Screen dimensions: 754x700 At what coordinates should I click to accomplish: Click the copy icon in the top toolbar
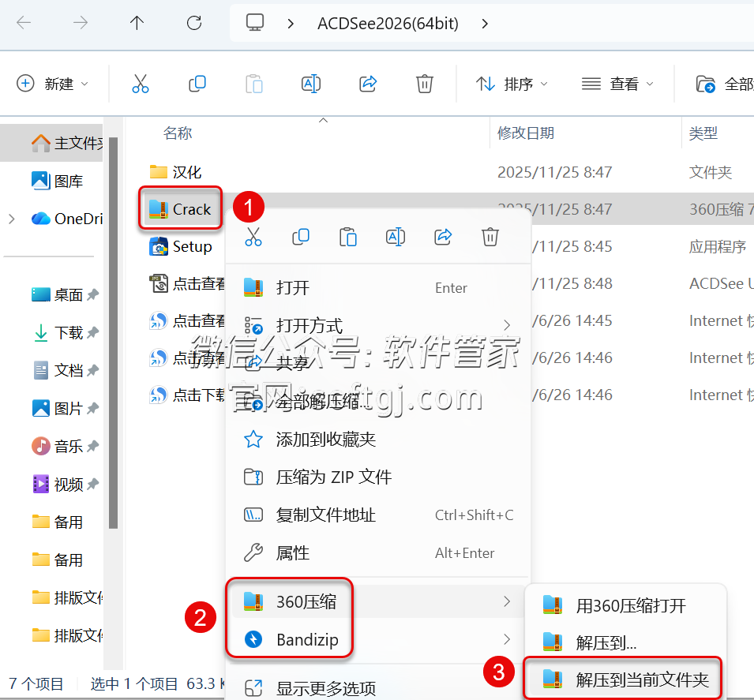point(197,84)
